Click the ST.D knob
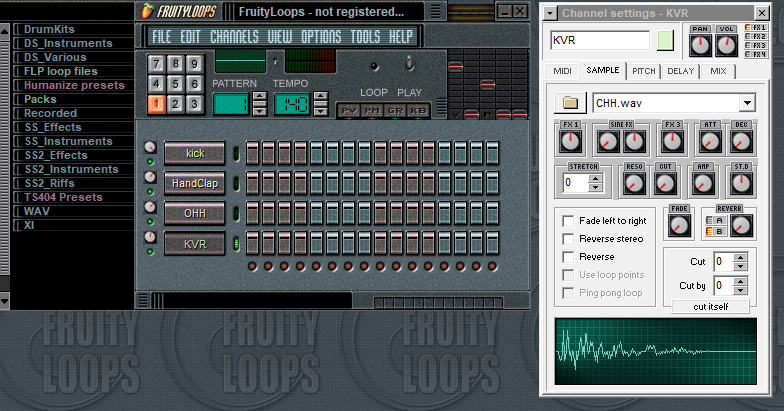This screenshot has width=784, height=411. (741, 184)
